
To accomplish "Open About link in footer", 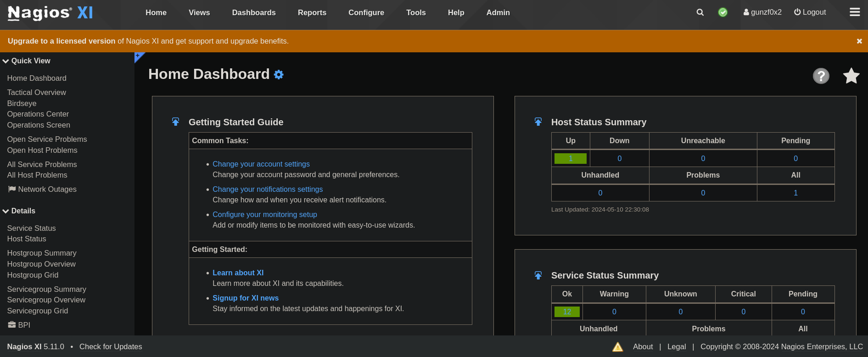I will pyautogui.click(x=643, y=346).
